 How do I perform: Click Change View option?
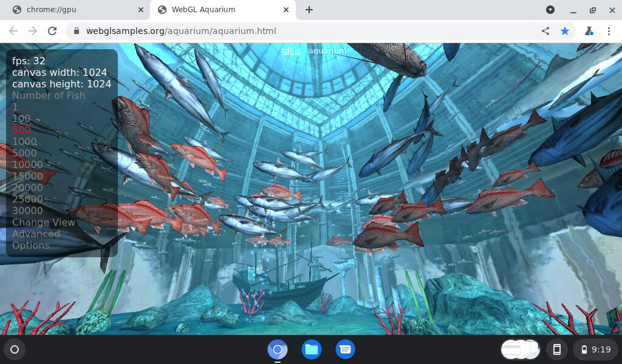(x=44, y=222)
